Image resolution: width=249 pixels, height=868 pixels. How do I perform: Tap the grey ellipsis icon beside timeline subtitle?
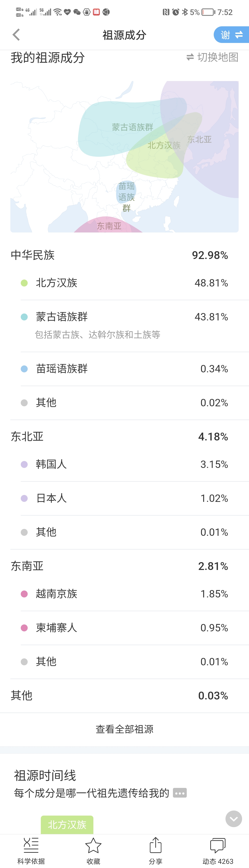(180, 793)
